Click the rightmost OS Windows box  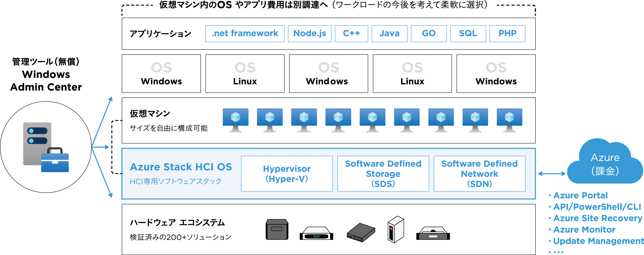coord(496,74)
